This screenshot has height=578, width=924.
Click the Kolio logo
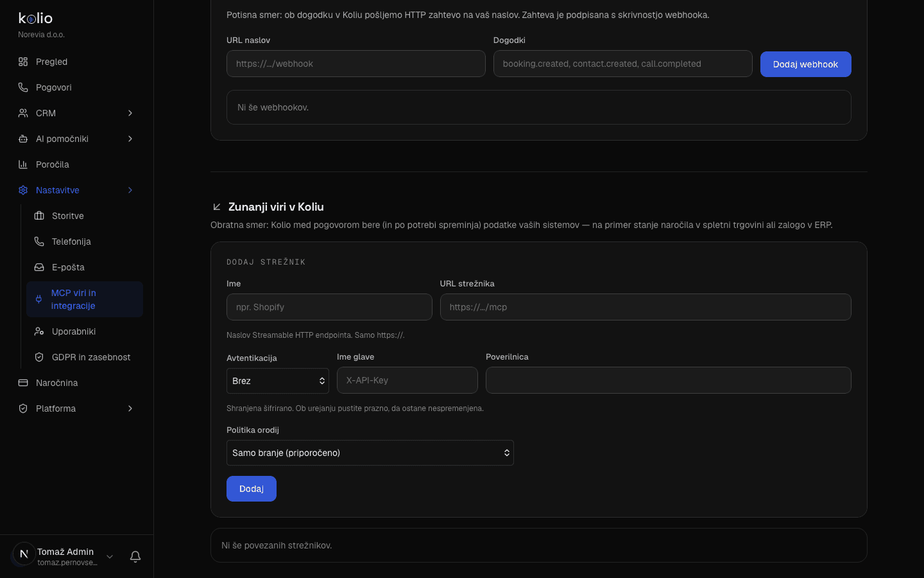(x=35, y=19)
